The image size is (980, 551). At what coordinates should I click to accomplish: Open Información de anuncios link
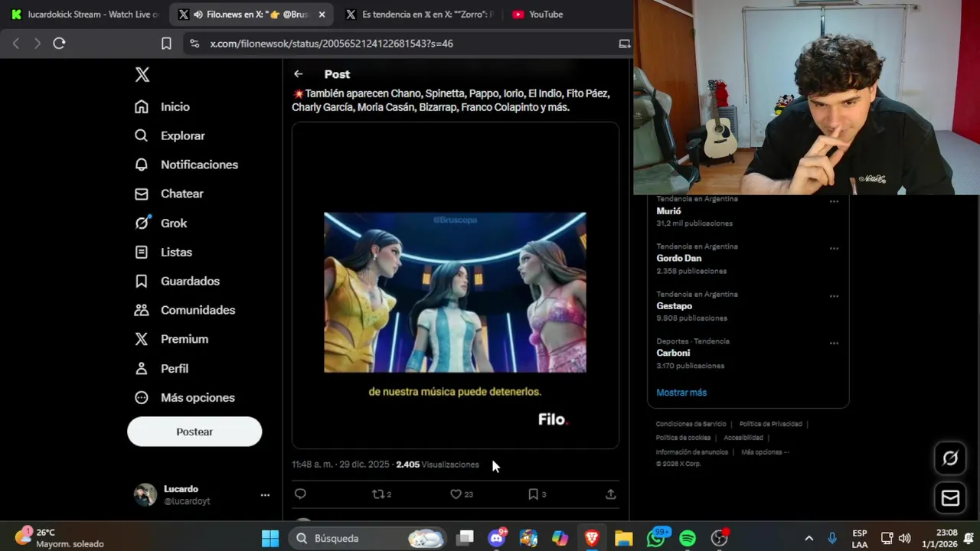[691, 452]
